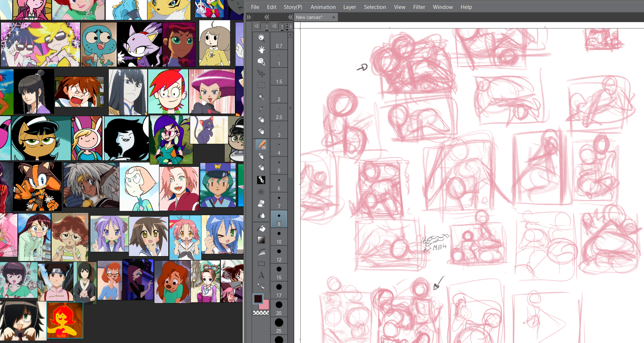Screen dimensions: 644x343
Task: Open the Edit menu
Action: click(x=272, y=7)
